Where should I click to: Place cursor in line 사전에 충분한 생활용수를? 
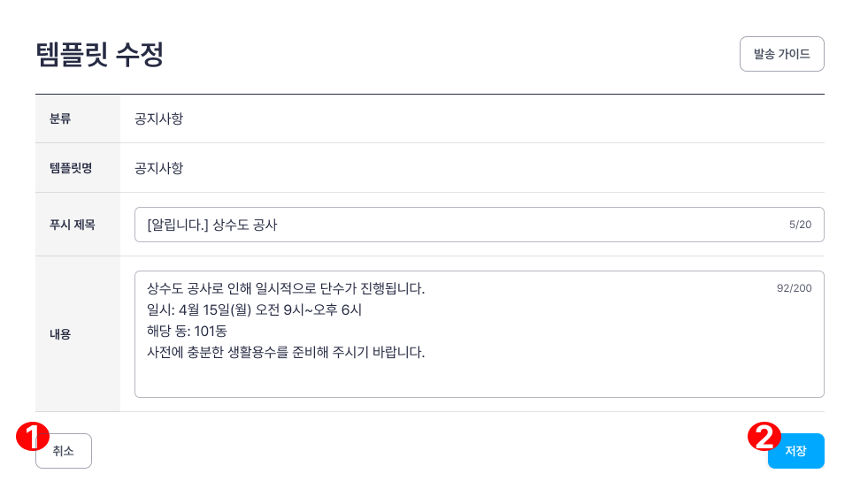[286, 352]
